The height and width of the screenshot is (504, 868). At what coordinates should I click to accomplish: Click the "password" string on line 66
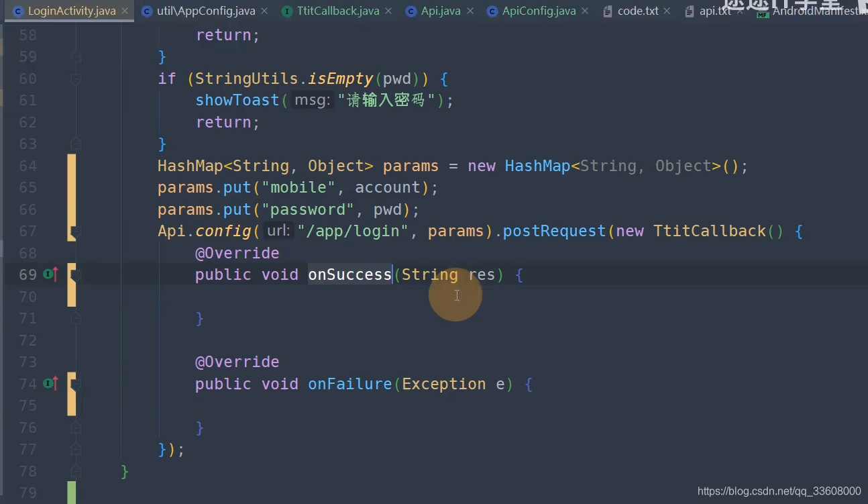[308, 209]
